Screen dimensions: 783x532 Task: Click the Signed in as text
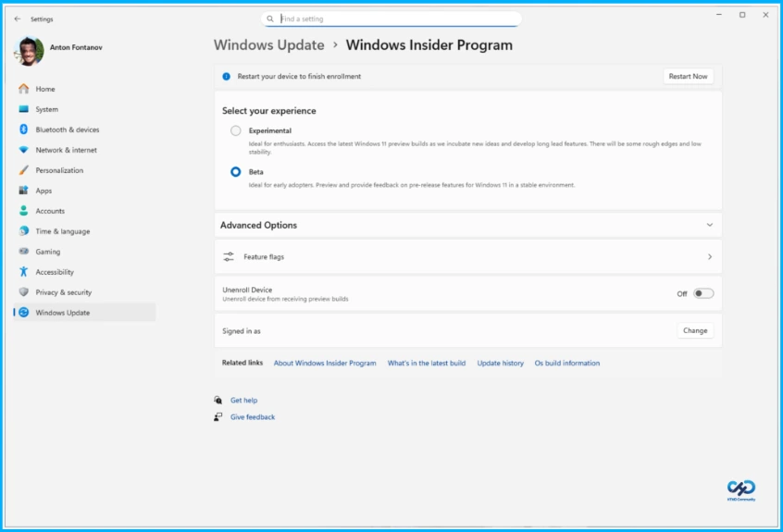coord(242,331)
